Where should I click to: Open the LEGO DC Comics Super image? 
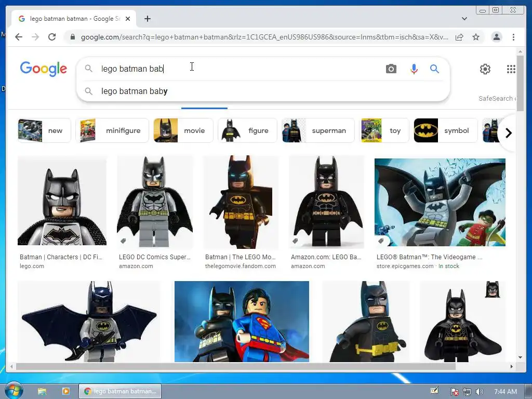click(155, 202)
